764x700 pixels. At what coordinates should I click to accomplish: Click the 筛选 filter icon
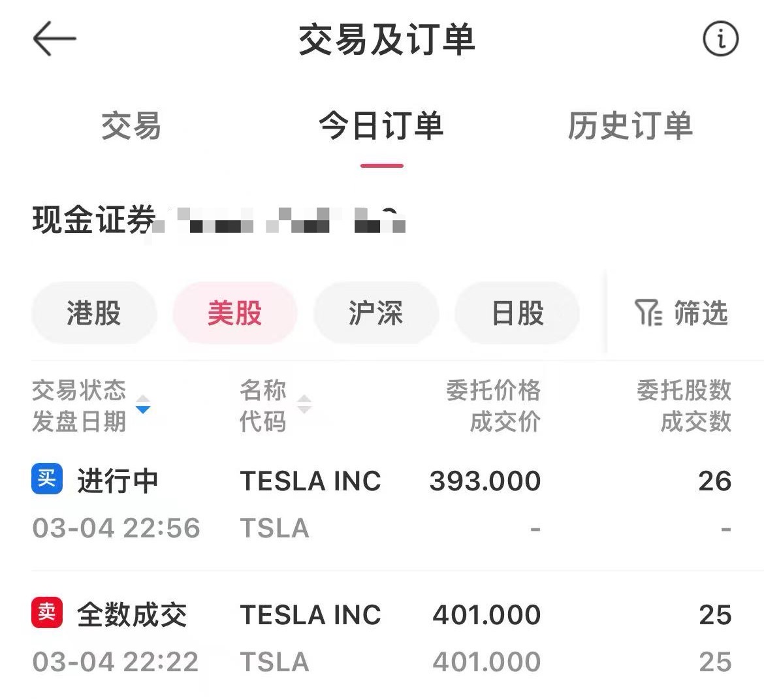tap(648, 313)
